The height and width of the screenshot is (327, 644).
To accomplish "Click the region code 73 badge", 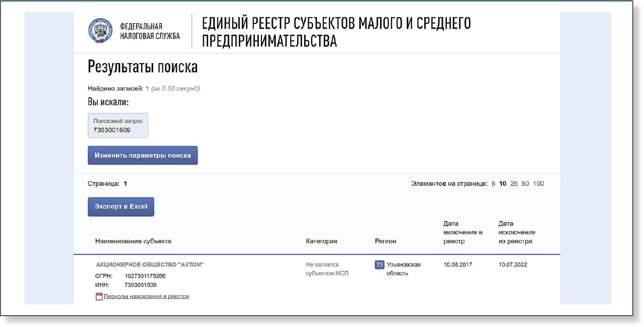I will [x=379, y=265].
